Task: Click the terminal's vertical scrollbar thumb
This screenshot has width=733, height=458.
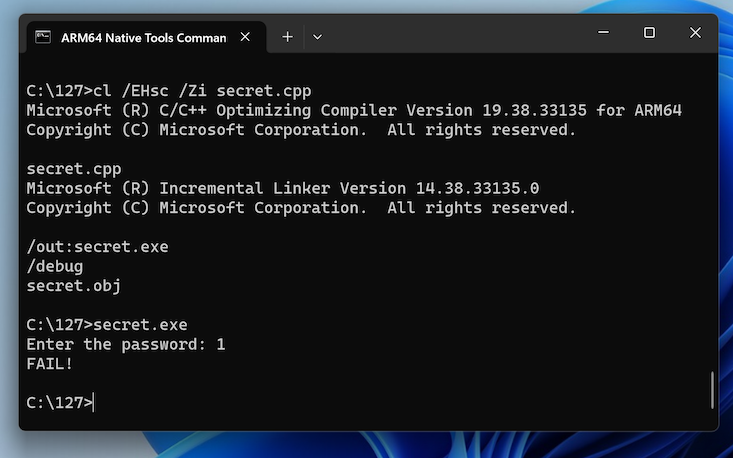Action: point(712,390)
